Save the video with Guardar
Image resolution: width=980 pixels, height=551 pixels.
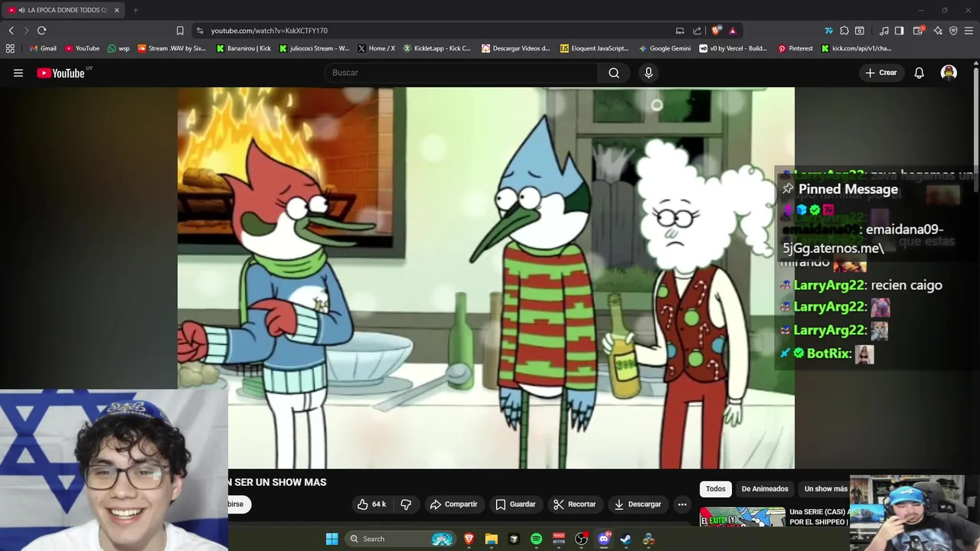tap(515, 504)
